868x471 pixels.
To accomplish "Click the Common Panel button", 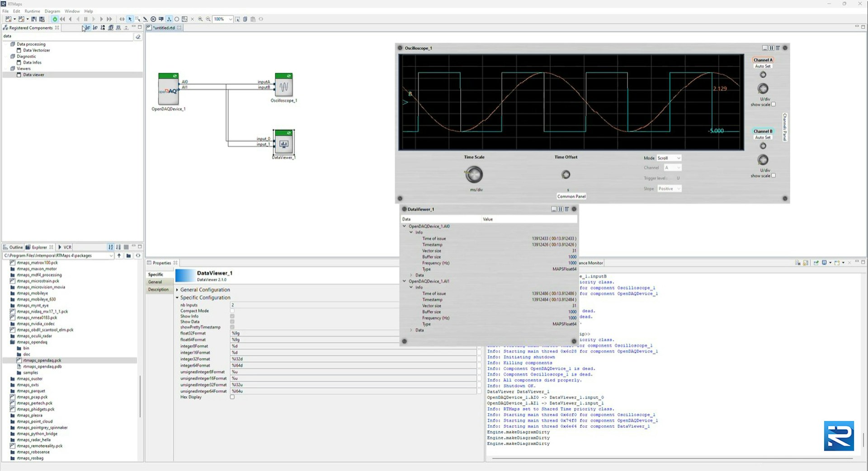I will coord(571,196).
